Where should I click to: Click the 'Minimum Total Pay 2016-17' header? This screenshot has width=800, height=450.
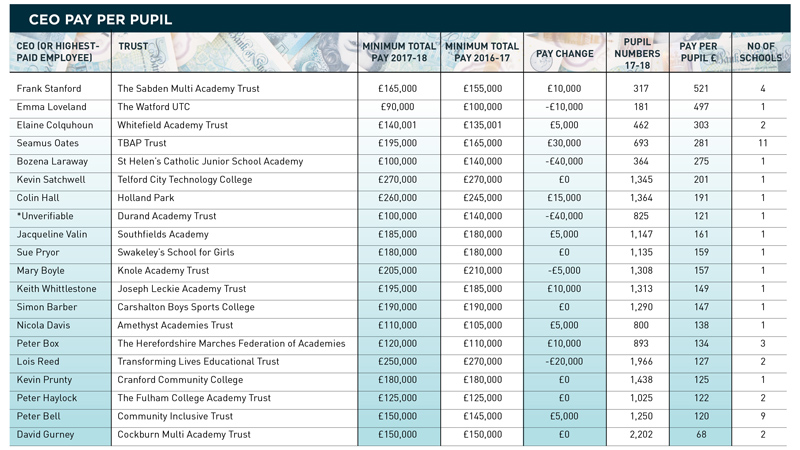click(x=482, y=52)
